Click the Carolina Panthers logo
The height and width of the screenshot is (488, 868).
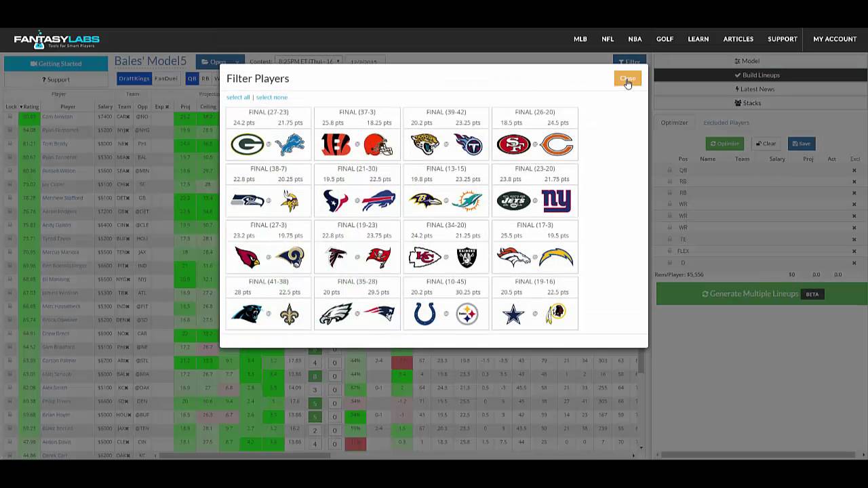248,314
